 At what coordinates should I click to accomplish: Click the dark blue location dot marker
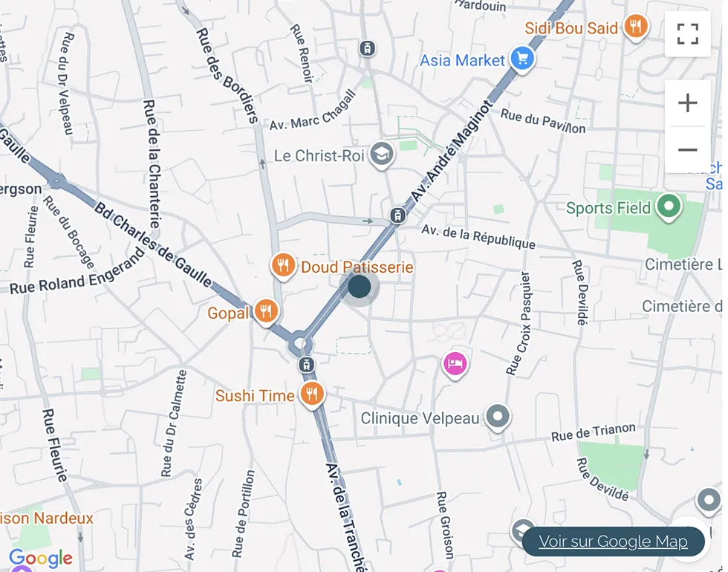click(360, 287)
